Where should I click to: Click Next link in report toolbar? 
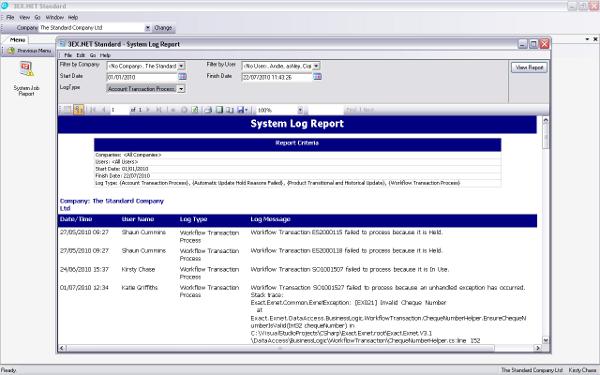tap(367, 110)
